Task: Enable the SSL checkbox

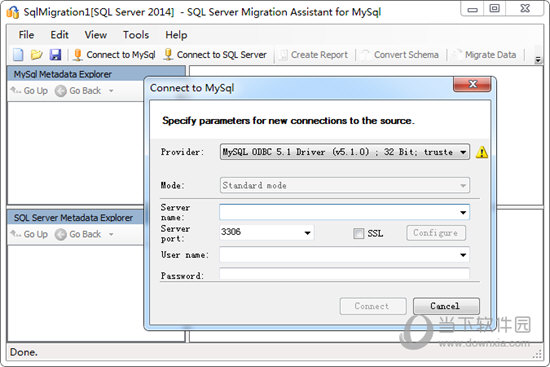Action: click(358, 233)
